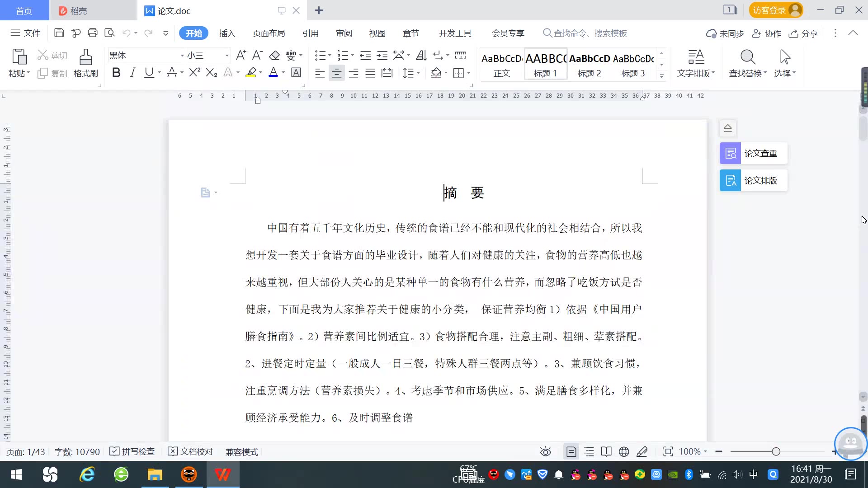Click the justify alignment icon
This screenshot has height=488, width=868.
click(x=370, y=73)
